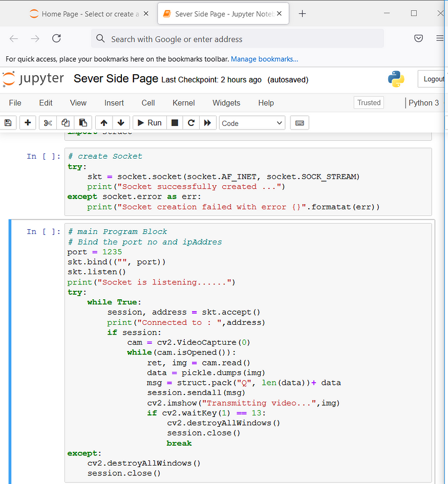Click the Python 3 kernel indicator
Viewport: 448px width, 484px height.
coord(423,103)
